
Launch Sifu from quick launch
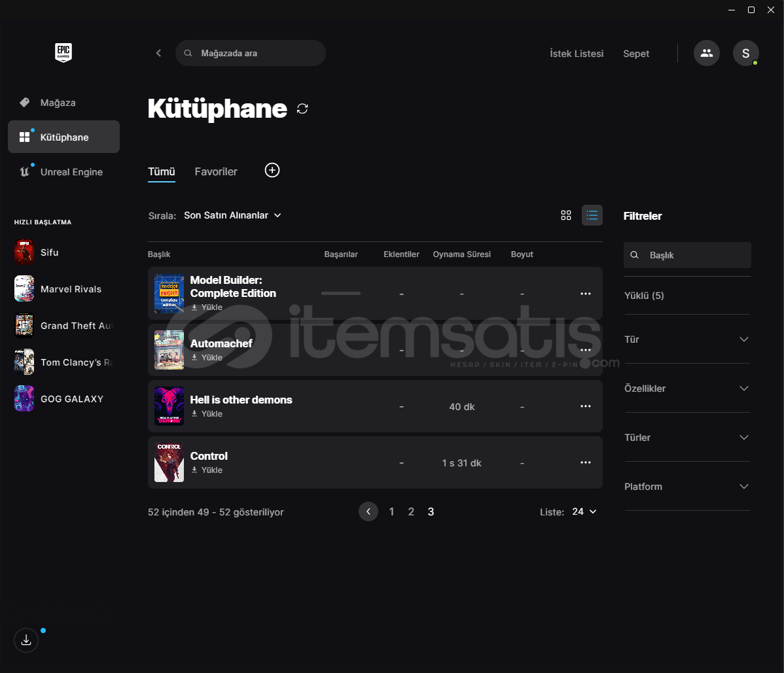tap(63, 252)
